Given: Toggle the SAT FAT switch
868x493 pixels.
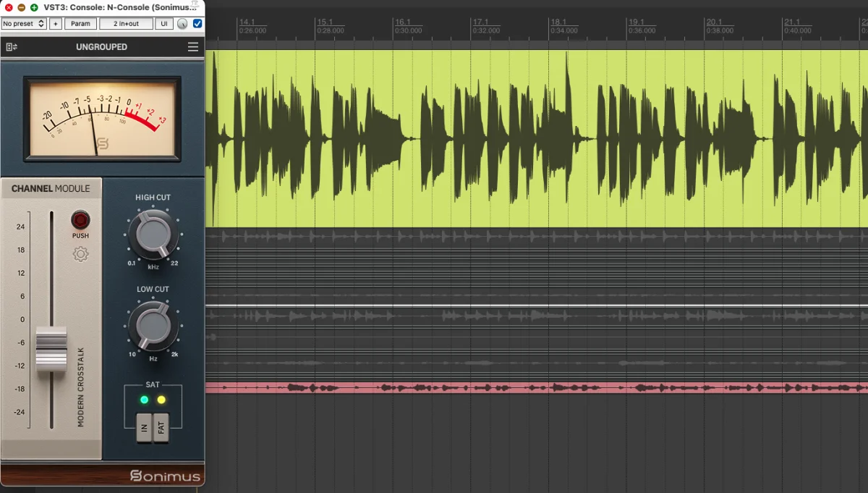Looking at the screenshot, I should pos(161,428).
